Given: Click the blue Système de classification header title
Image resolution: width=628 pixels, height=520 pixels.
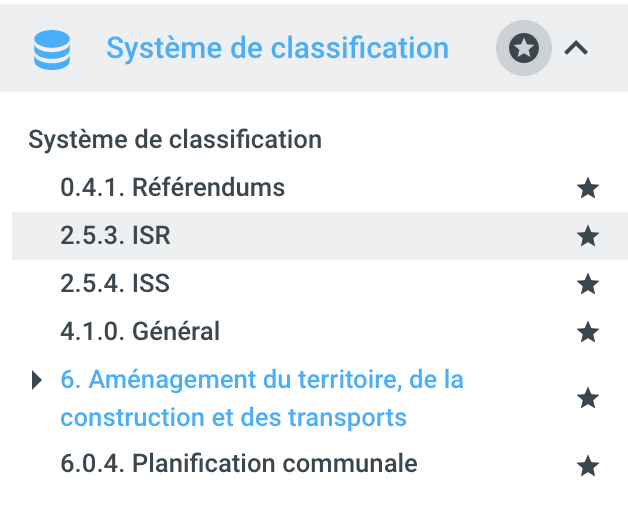Looking at the screenshot, I should click(x=277, y=48).
